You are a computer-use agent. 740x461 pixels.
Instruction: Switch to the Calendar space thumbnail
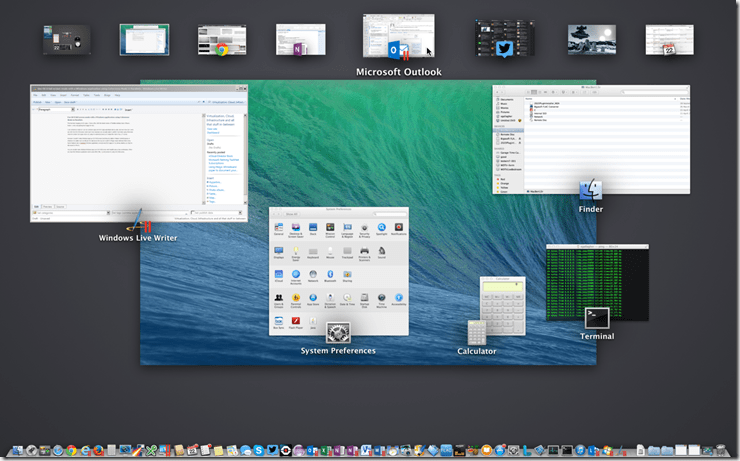click(x=669, y=40)
